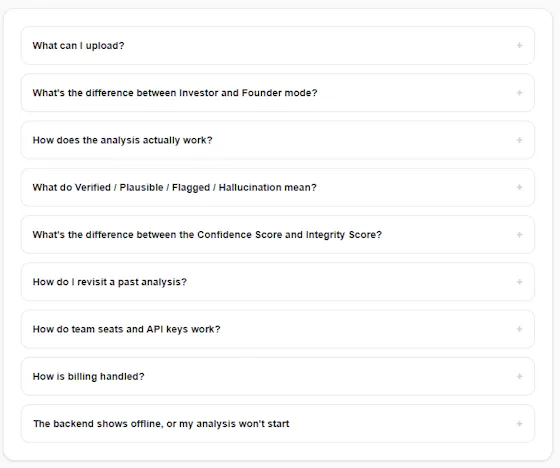This screenshot has height=468, width=560.
Task: Click plus icon for Confidence Score and Integrity Score
Action: click(520, 234)
